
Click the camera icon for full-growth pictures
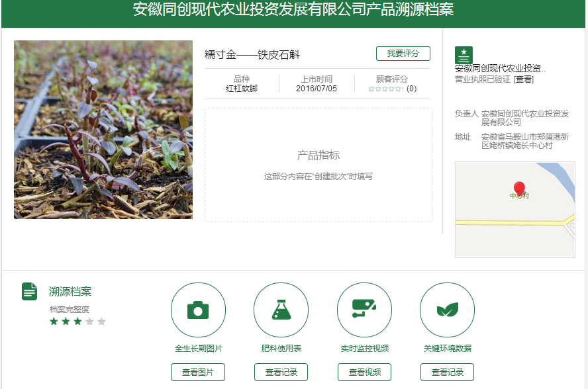pos(198,310)
